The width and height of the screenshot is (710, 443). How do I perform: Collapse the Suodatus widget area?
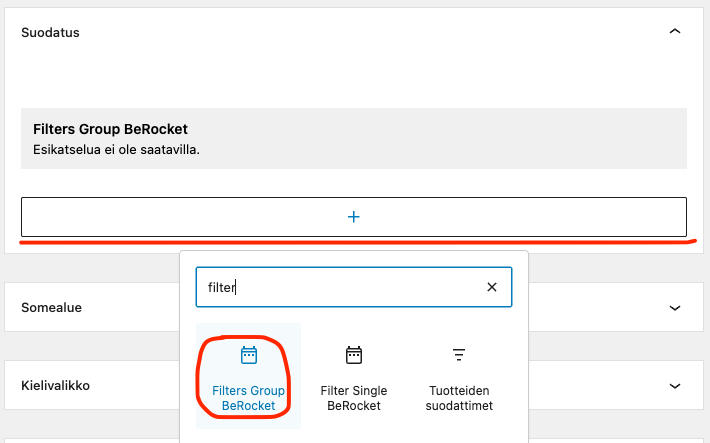point(675,31)
